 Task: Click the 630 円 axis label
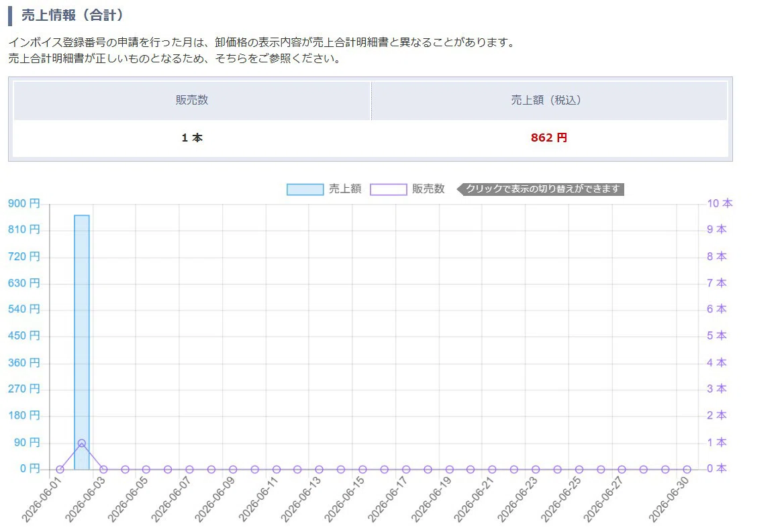tap(24, 282)
